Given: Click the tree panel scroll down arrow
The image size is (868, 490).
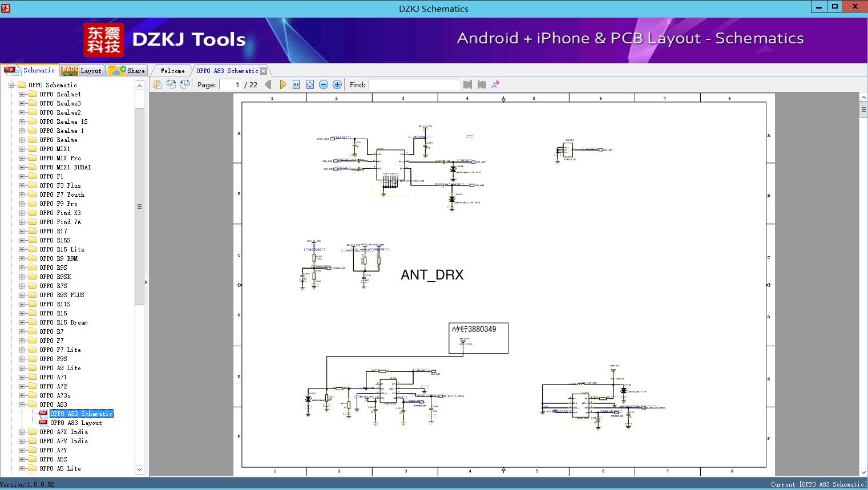Looking at the screenshot, I should click(x=139, y=469).
